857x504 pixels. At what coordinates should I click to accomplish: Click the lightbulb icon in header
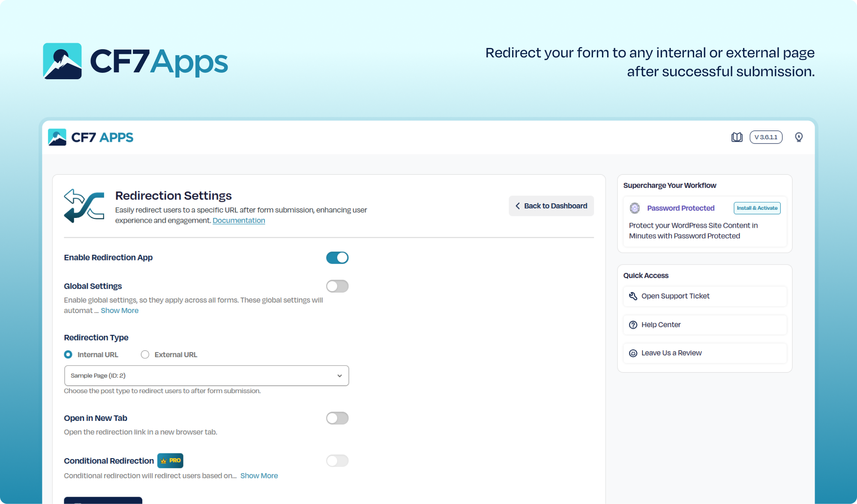[x=799, y=137]
